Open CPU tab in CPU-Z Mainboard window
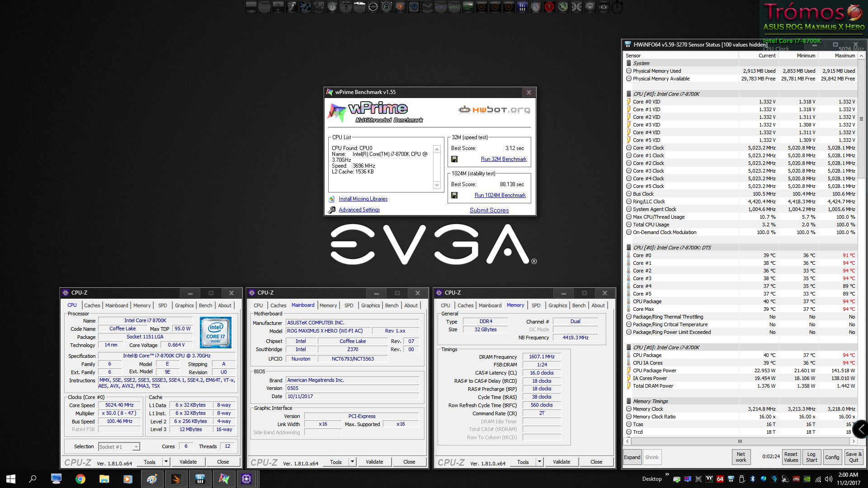 point(258,305)
